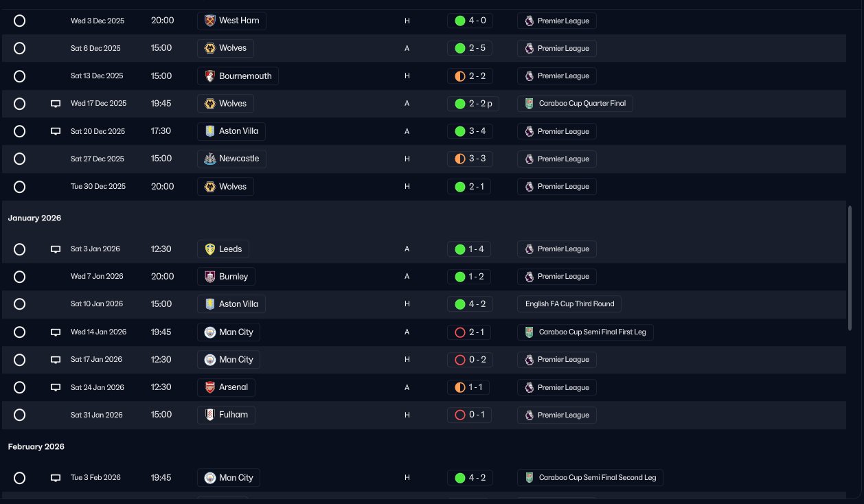The width and height of the screenshot is (864, 504).
Task: Click the West Ham club badge icon
Action: [210, 21]
